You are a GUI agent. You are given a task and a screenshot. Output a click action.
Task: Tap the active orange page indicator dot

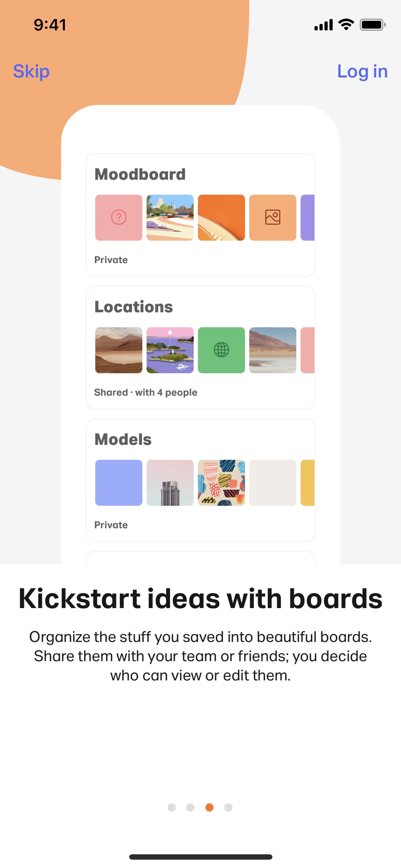tap(209, 807)
